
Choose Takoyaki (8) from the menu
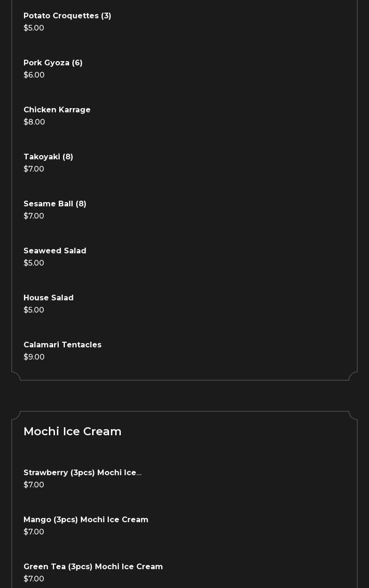tap(48, 157)
